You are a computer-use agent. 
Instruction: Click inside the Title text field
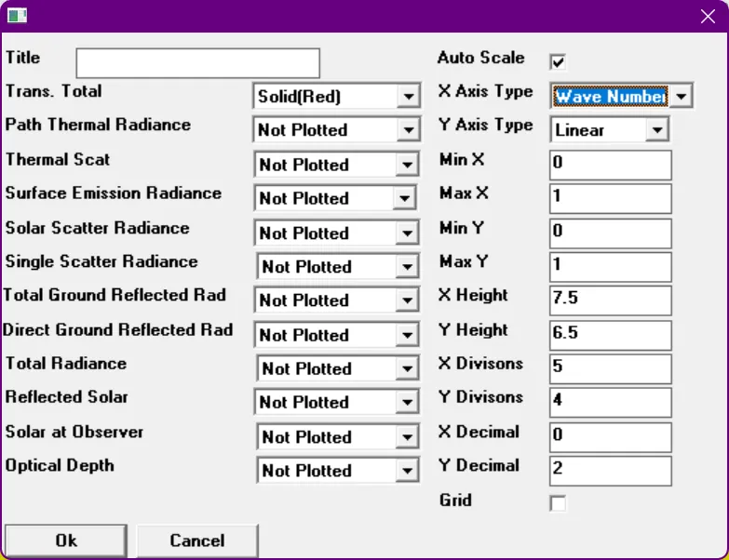coord(197,63)
